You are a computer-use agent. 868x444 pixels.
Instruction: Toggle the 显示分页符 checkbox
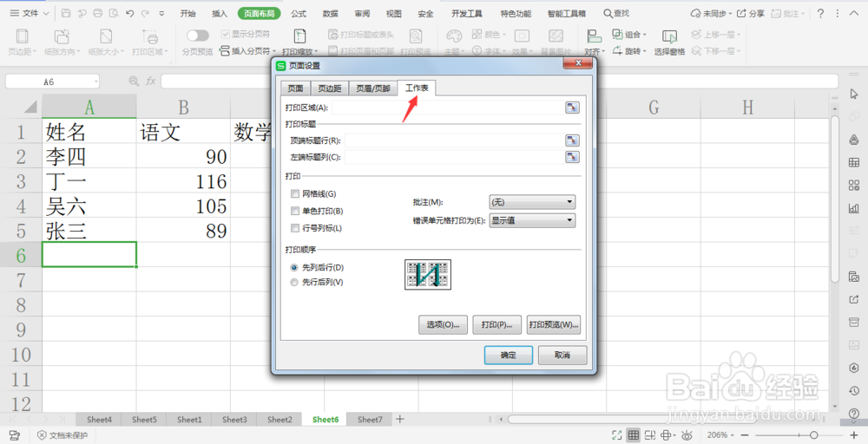click(x=226, y=35)
